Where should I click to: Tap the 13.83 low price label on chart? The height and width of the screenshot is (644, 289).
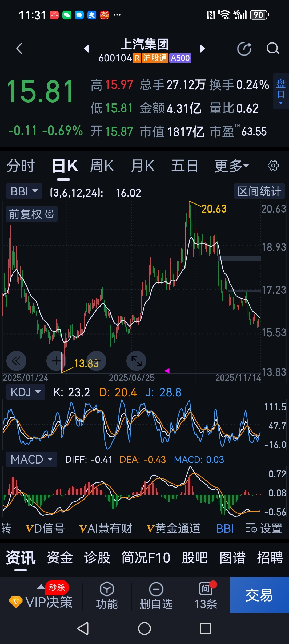click(86, 364)
